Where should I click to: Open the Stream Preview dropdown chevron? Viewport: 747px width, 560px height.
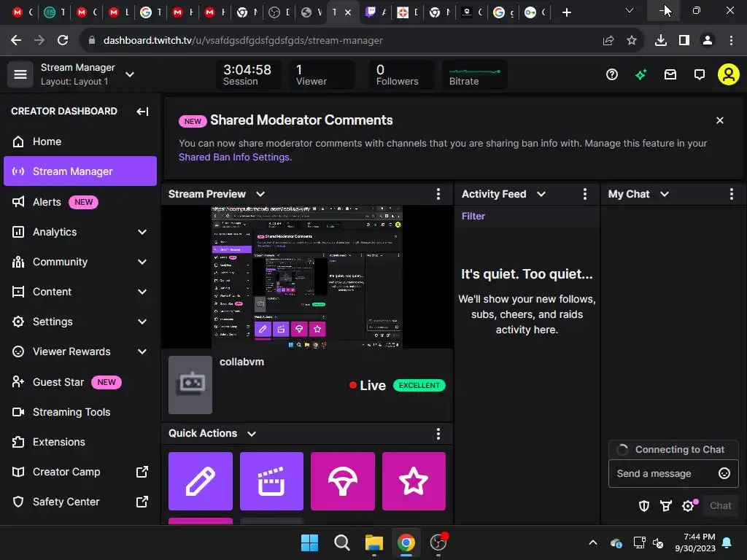tap(260, 194)
